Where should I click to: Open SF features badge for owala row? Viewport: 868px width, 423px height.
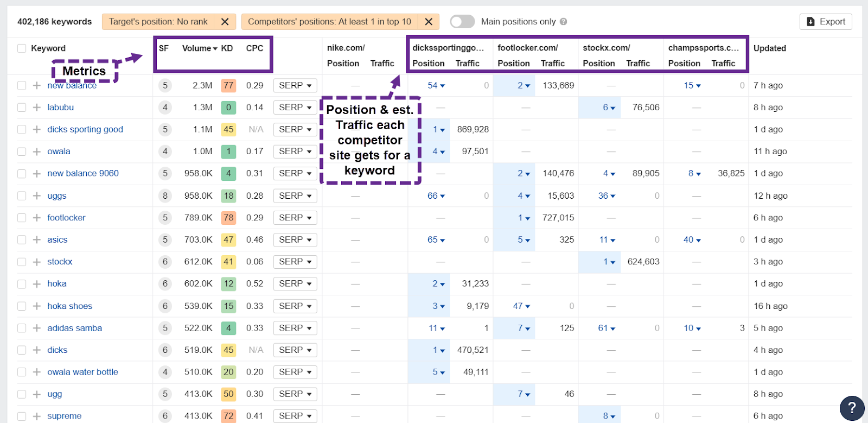[x=165, y=151]
